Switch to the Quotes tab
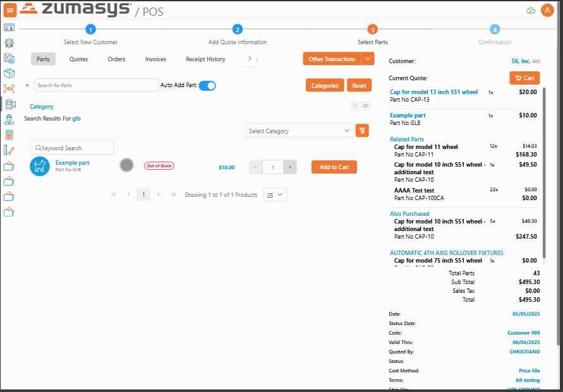 click(78, 59)
